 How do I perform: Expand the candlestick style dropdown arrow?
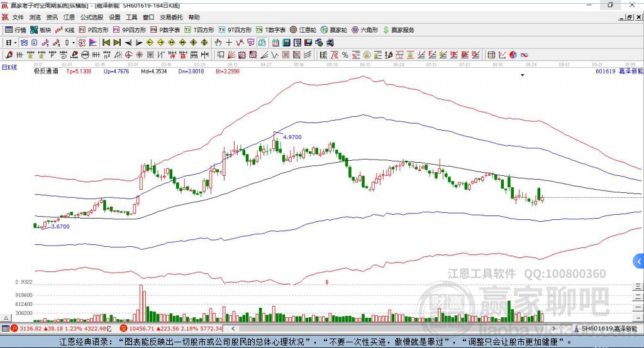coord(73,43)
